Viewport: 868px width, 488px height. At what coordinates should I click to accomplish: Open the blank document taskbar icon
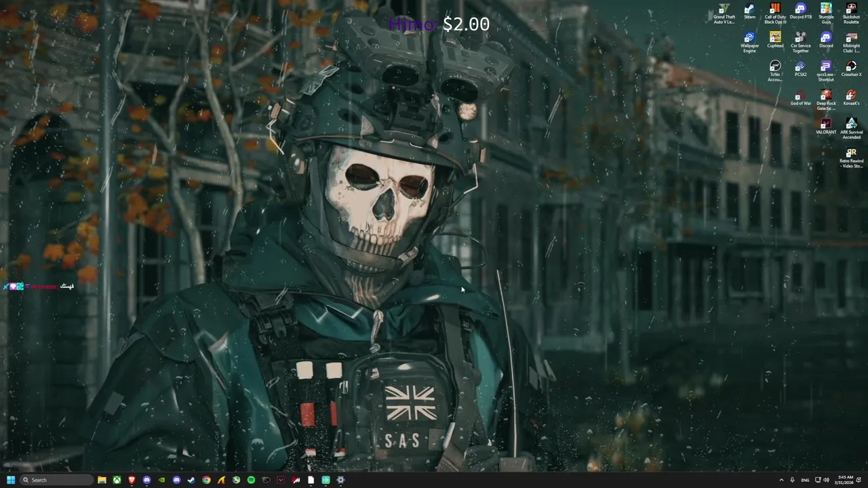pos(311,480)
